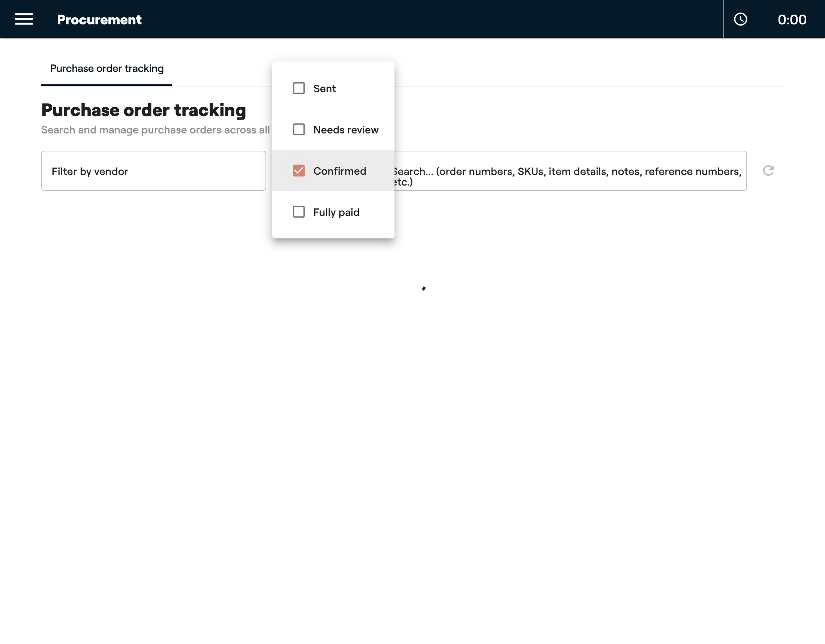Click the Purchase order tracking heading

144,110
